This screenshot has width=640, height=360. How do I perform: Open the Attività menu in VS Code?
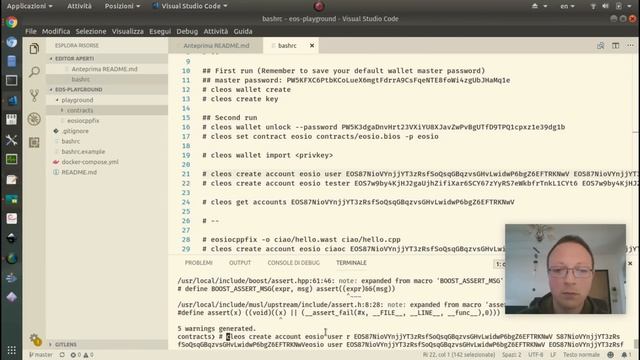click(216, 31)
